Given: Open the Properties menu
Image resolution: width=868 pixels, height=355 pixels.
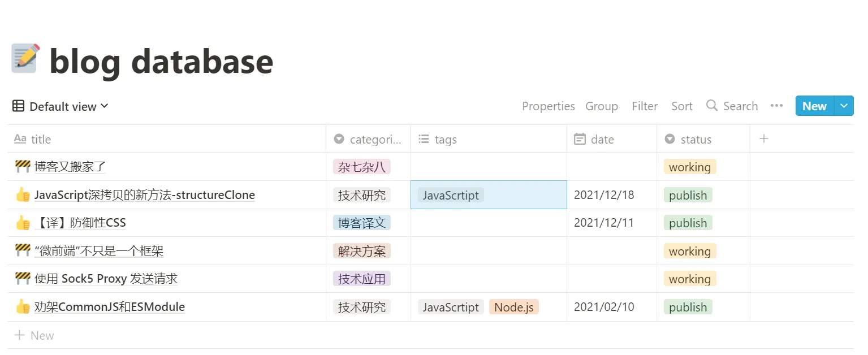Looking at the screenshot, I should point(548,106).
